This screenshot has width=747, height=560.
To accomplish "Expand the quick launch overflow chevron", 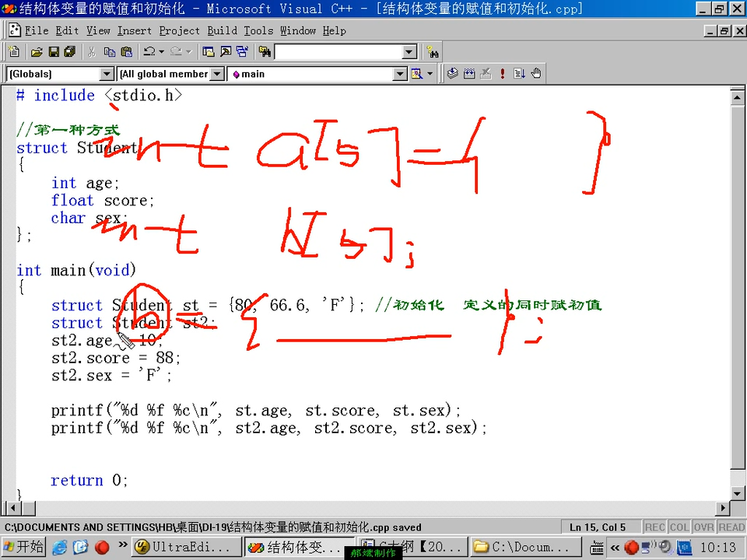I will click(122, 544).
